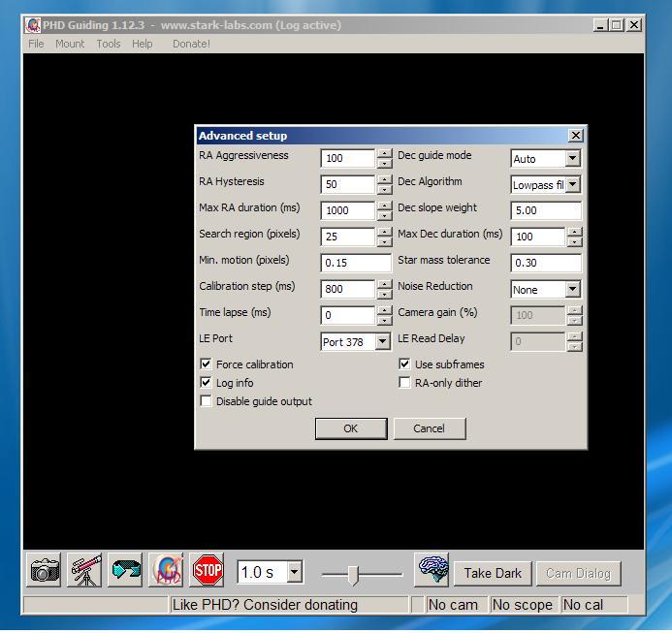Increase Time lapse spinner

pos(384,310)
